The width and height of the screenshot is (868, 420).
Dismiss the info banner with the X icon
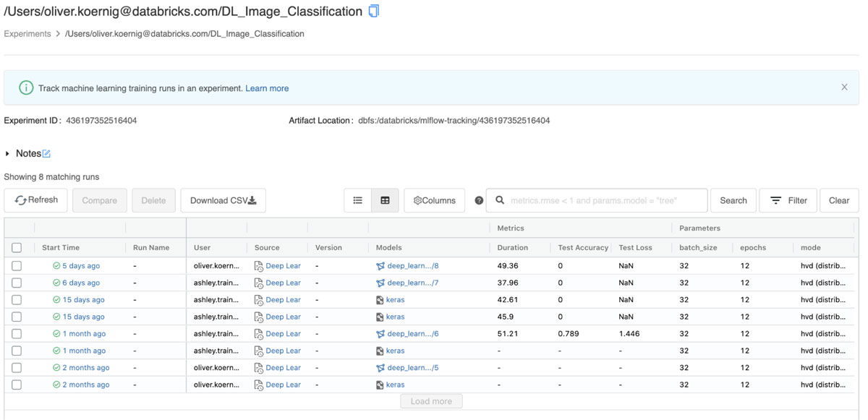(x=844, y=87)
